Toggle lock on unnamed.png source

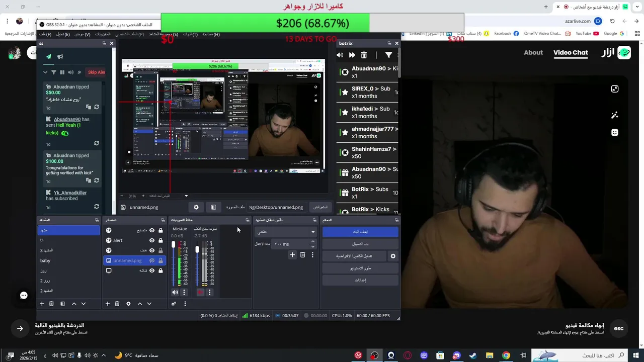(160, 260)
